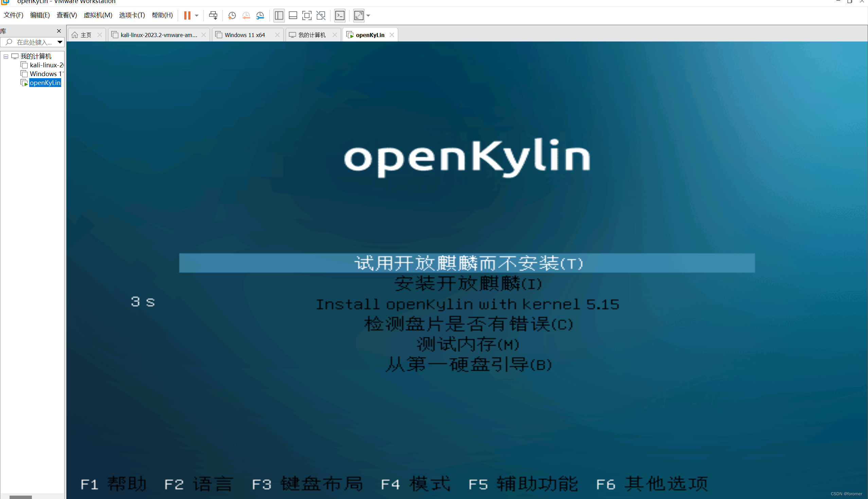Revert the VM to its snapshot

click(x=246, y=15)
